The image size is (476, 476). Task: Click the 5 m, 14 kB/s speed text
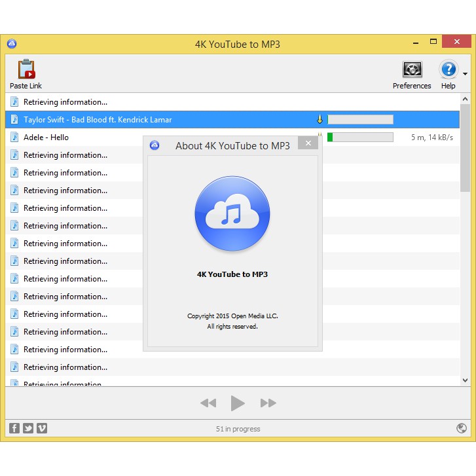tap(432, 137)
